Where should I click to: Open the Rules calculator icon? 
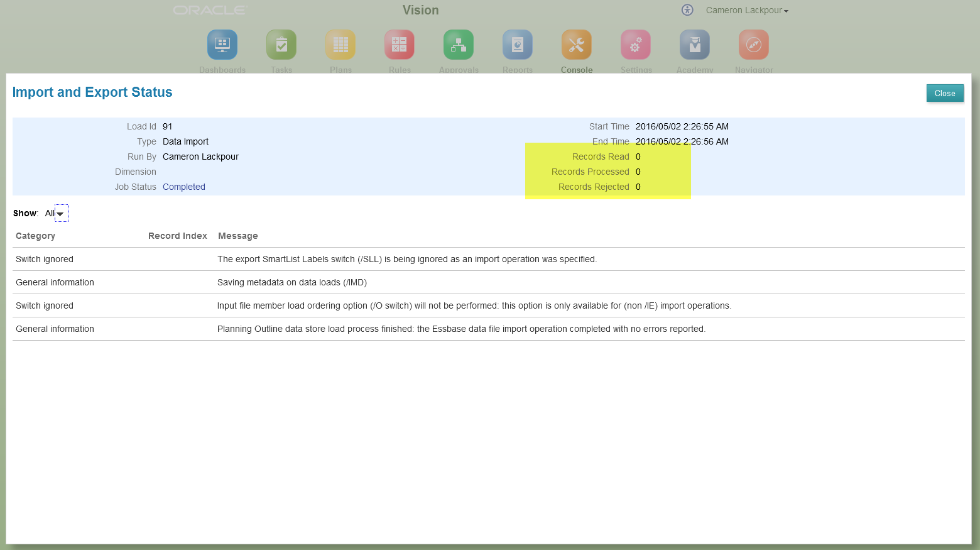click(x=400, y=45)
